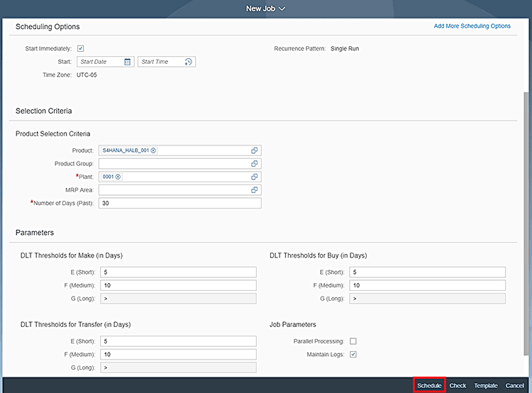Open the Template footer option
This screenshot has width=532, height=393.
486,385
